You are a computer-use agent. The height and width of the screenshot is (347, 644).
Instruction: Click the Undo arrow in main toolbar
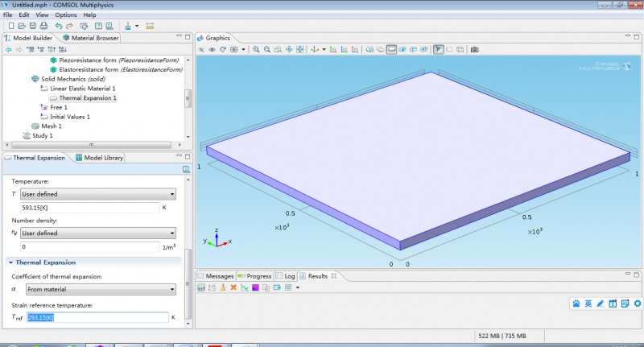point(59,26)
